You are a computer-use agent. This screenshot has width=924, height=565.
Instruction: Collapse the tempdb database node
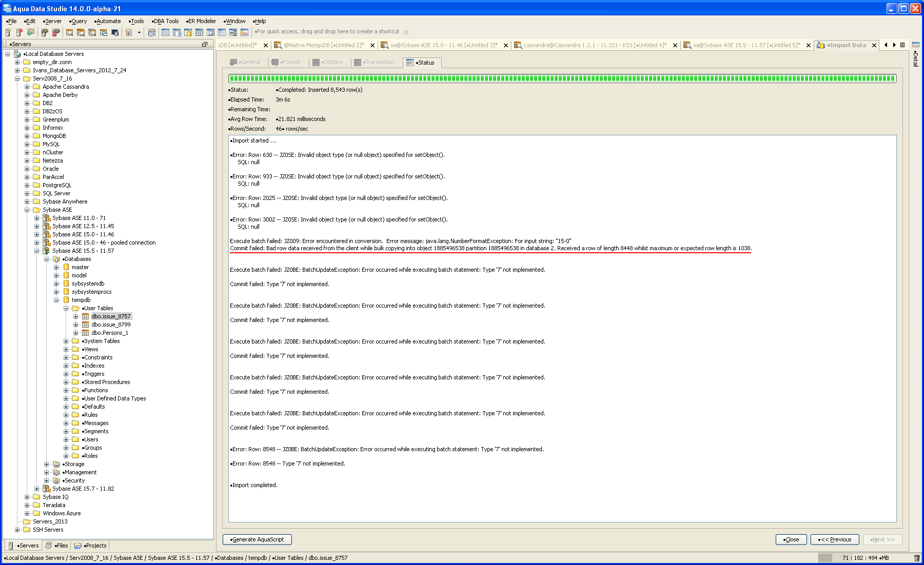point(56,300)
